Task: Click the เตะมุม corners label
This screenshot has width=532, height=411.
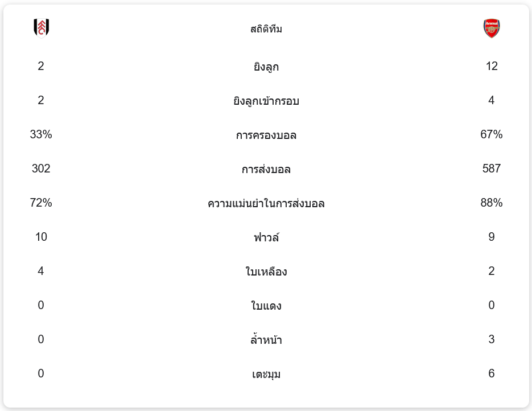Action: tap(266, 375)
